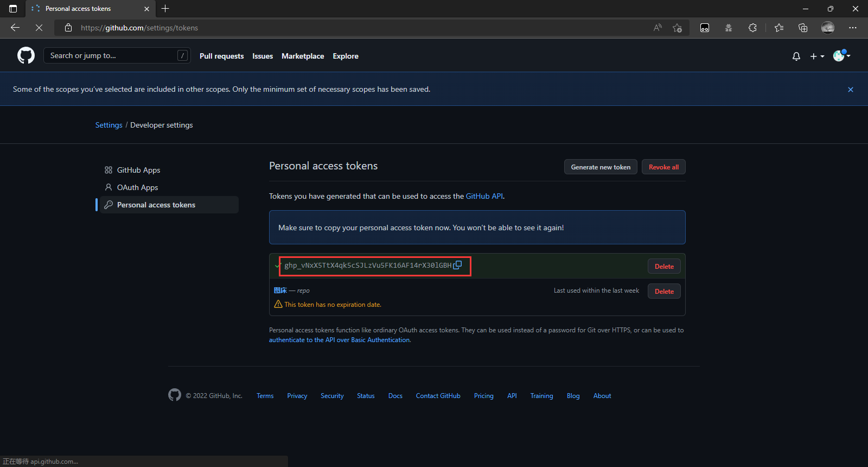Viewport: 868px width, 467px height.
Task: Click the read aloud icon in address bar
Action: coord(658,28)
